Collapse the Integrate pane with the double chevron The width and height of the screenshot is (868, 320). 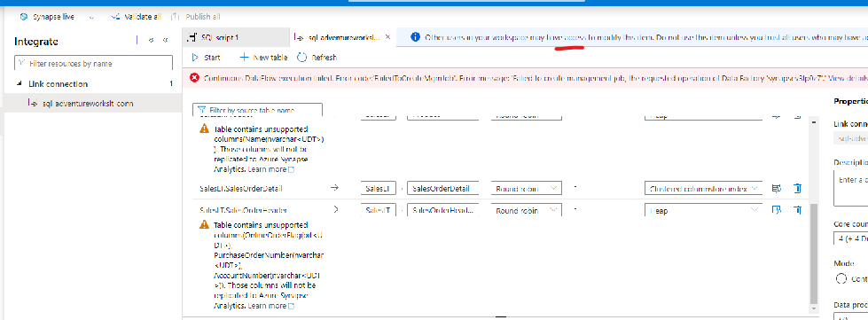[165, 41]
